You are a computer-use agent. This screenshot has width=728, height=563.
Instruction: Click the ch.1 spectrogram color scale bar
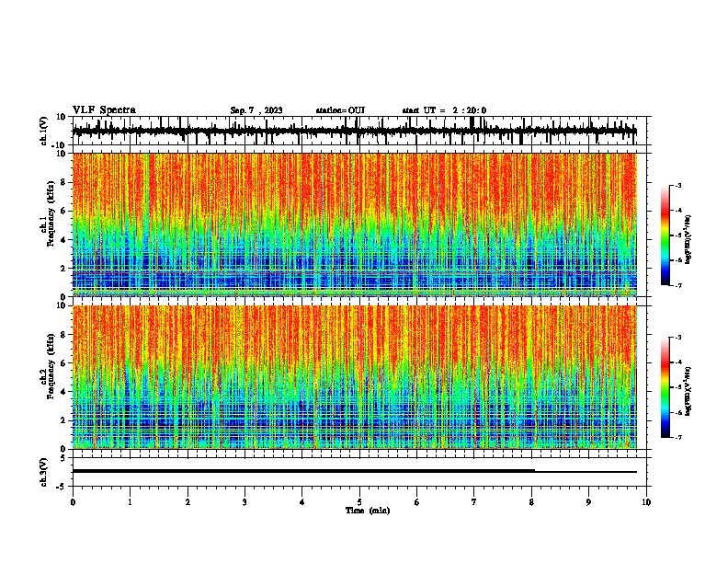(665, 236)
